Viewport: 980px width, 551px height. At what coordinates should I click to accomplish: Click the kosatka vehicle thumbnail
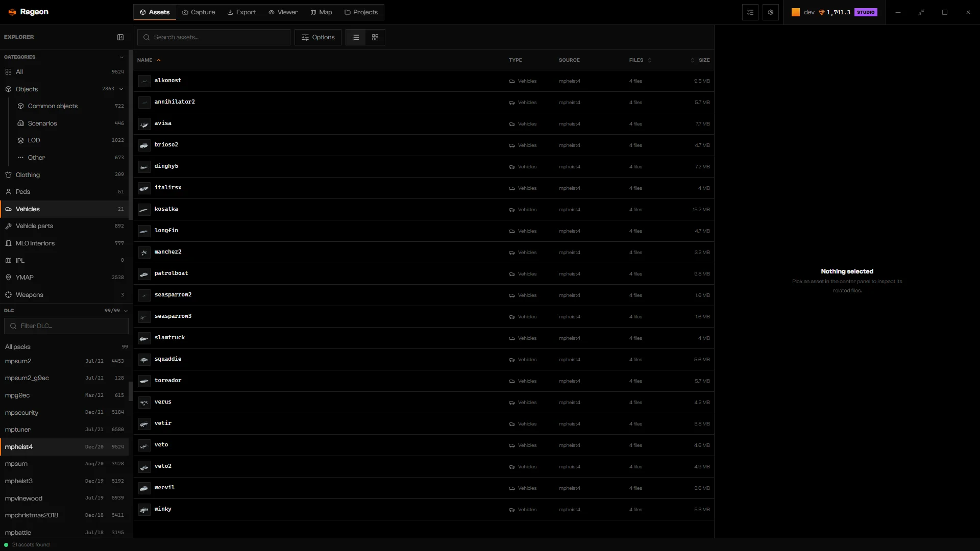tap(144, 210)
